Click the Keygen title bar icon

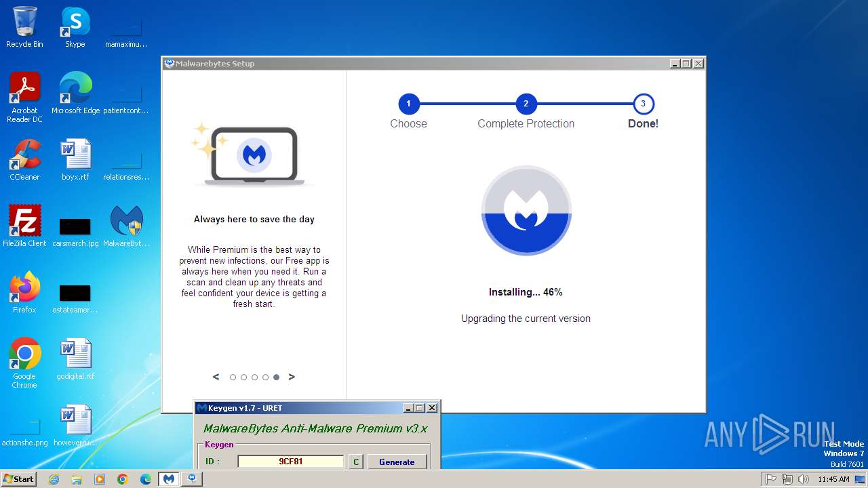[x=201, y=408]
